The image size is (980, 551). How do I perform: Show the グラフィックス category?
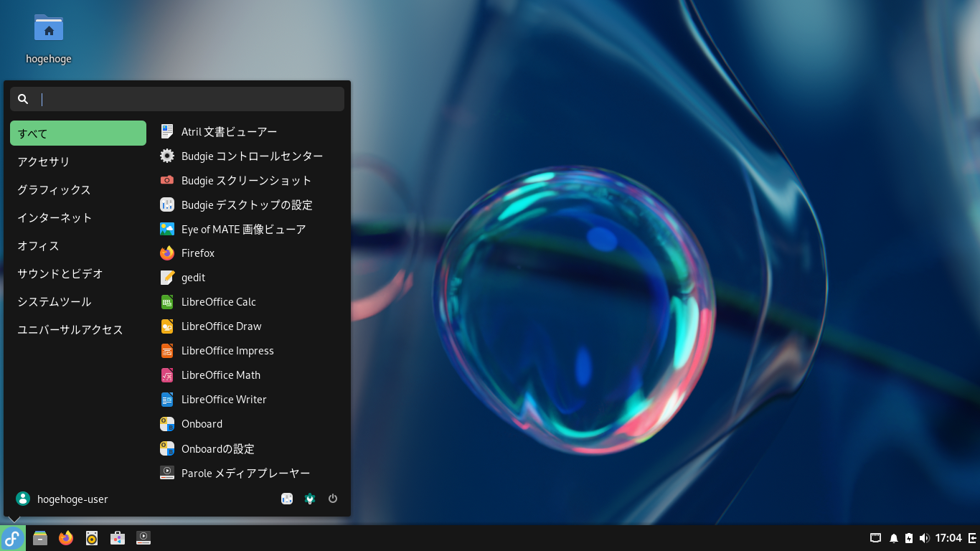point(78,189)
